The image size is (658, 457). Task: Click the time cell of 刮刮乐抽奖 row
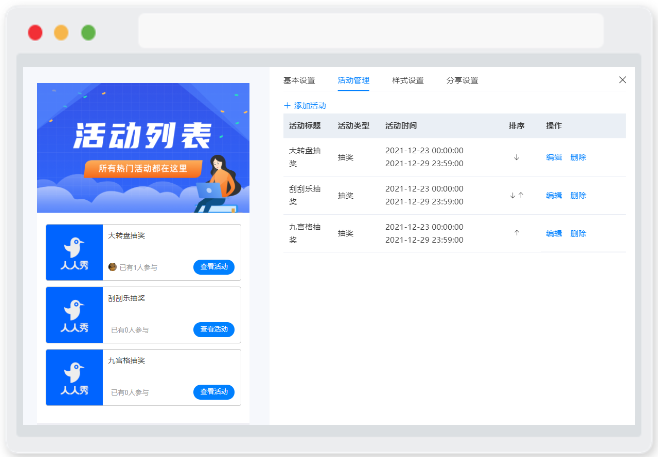tap(424, 195)
